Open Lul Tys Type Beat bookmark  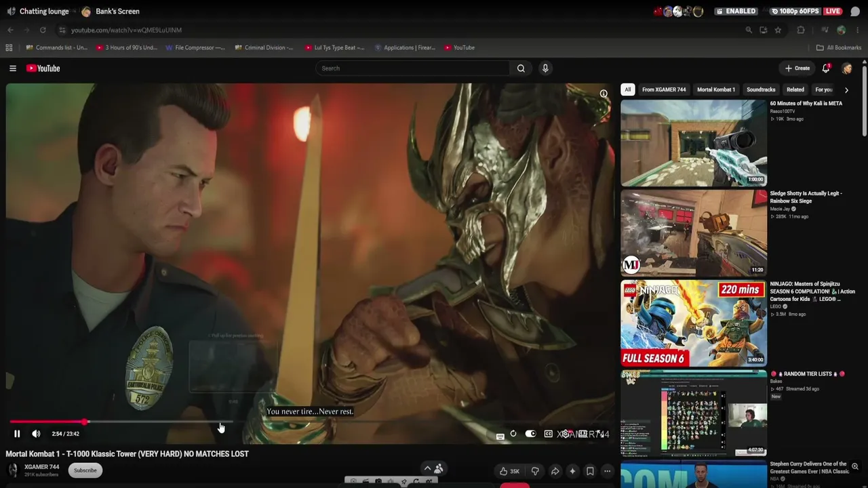[x=335, y=47]
